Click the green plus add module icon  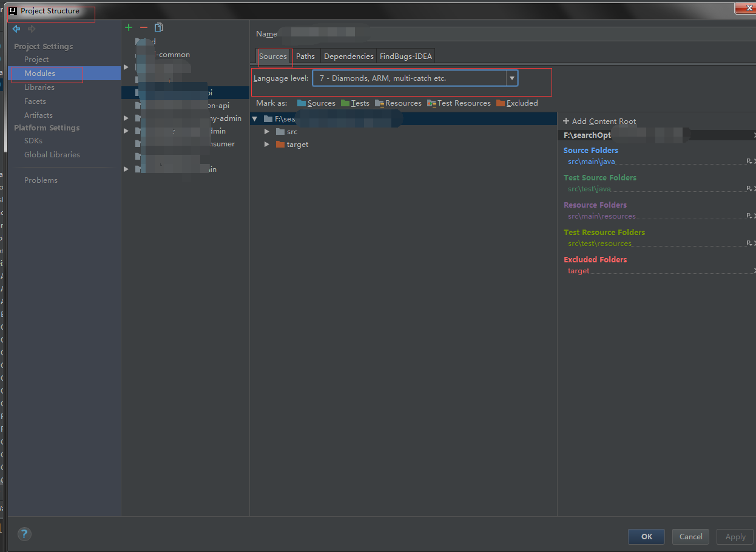point(129,27)
